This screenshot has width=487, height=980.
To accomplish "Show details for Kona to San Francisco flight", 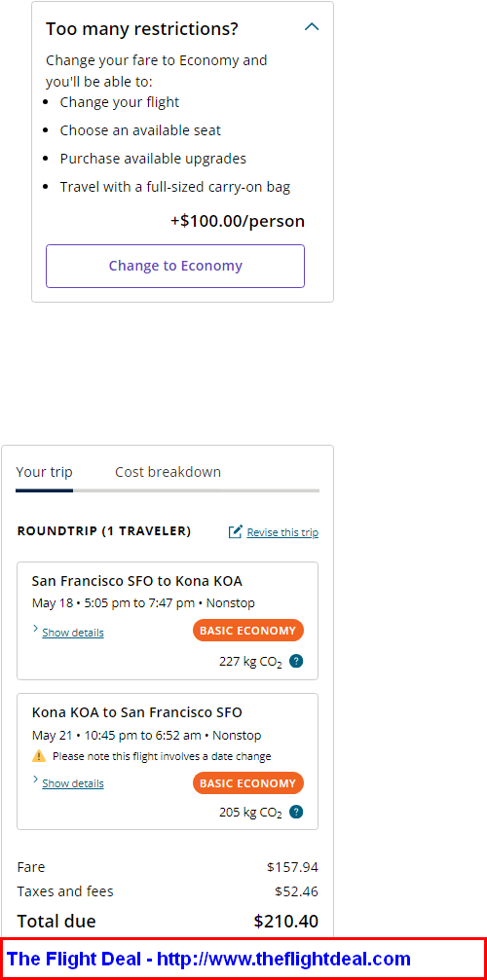I will pos(72,783).
